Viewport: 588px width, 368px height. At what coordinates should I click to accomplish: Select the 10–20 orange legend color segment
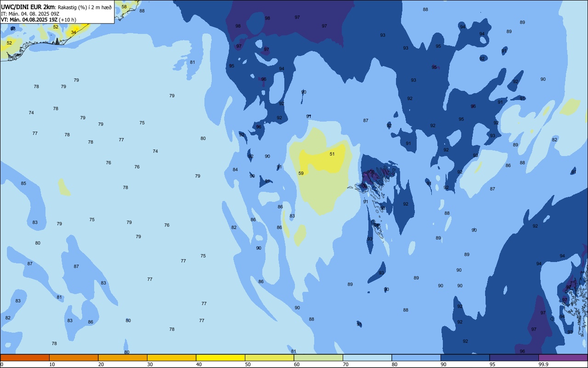click(73, 357)
